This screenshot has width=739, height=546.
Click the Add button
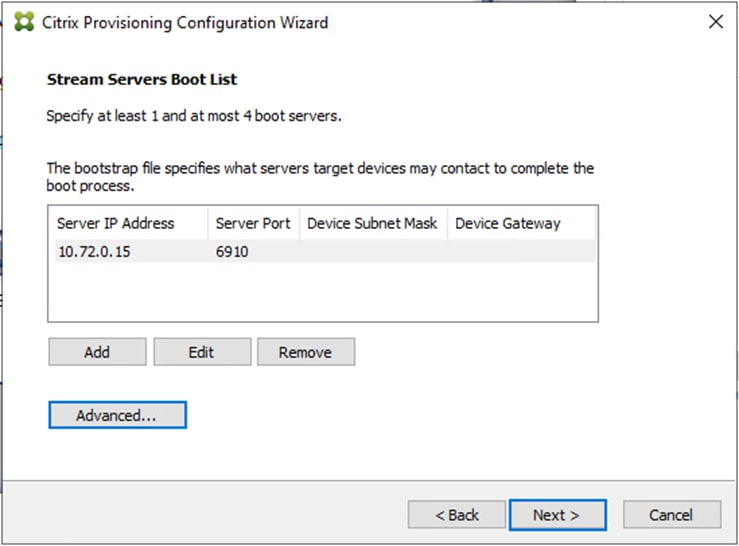(97, 352)
